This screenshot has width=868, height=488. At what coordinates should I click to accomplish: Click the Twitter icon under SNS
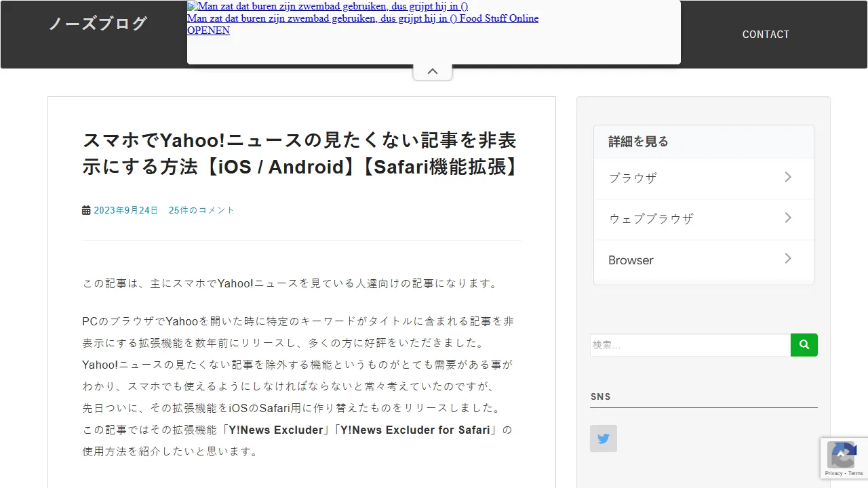(x=603, y=438)
